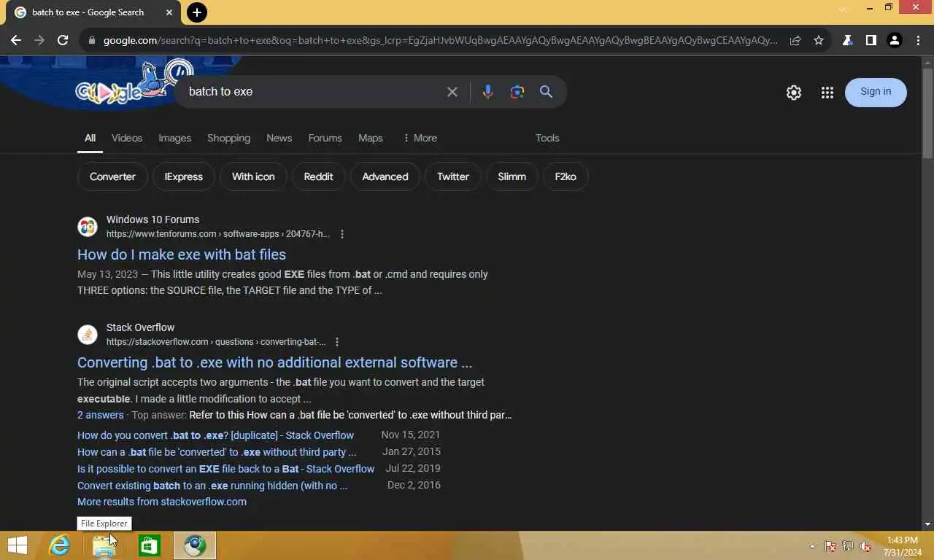The width and height of the screenshot is (934, 560).
Task: Open 'More results from stackoverflow.com'
Action: coord(162,502)
